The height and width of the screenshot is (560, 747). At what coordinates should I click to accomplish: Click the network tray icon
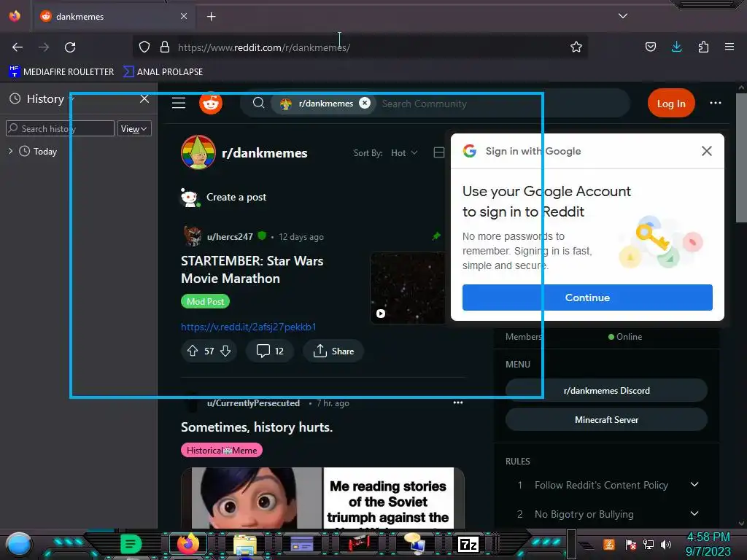pos(648,544)
